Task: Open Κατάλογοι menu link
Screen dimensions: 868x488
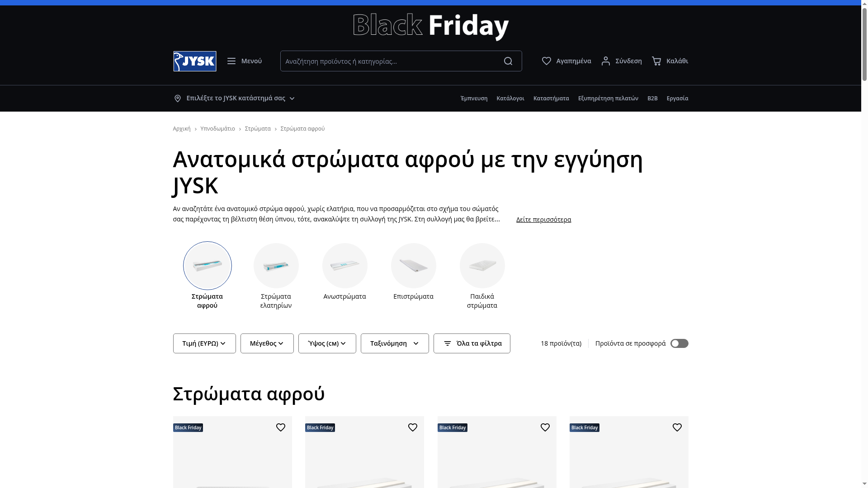Action: [510, 99]
